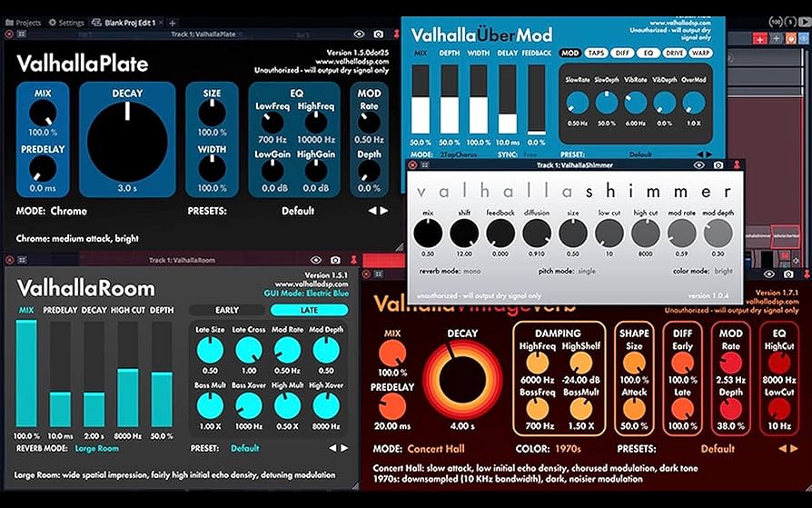Click the S indicator circle at top right
812x508 pixels.
pyautogui.click(x=790, y=22)
